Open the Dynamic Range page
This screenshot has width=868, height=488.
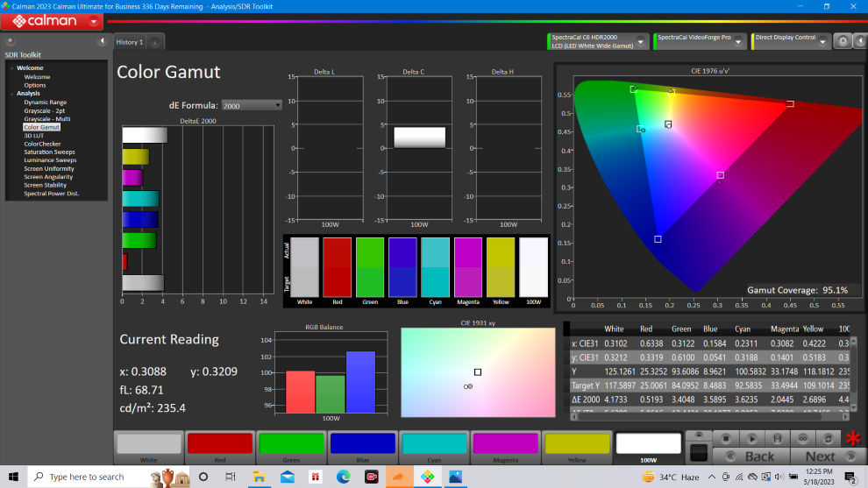tap(46, 103)
